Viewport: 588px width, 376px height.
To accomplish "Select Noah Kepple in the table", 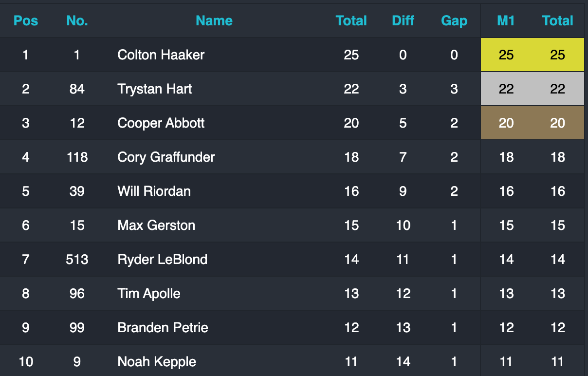I will click(x=157, y=361).
